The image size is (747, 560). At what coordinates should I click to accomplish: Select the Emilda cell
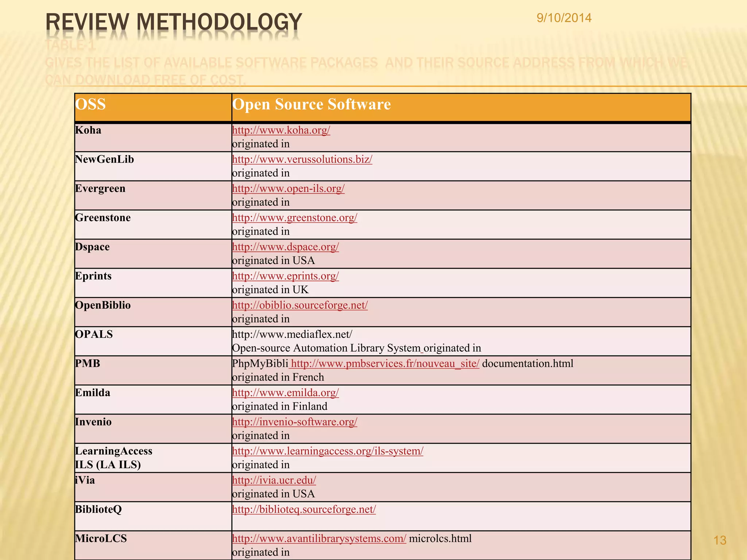pyautogui.click(x=153, y=400)
